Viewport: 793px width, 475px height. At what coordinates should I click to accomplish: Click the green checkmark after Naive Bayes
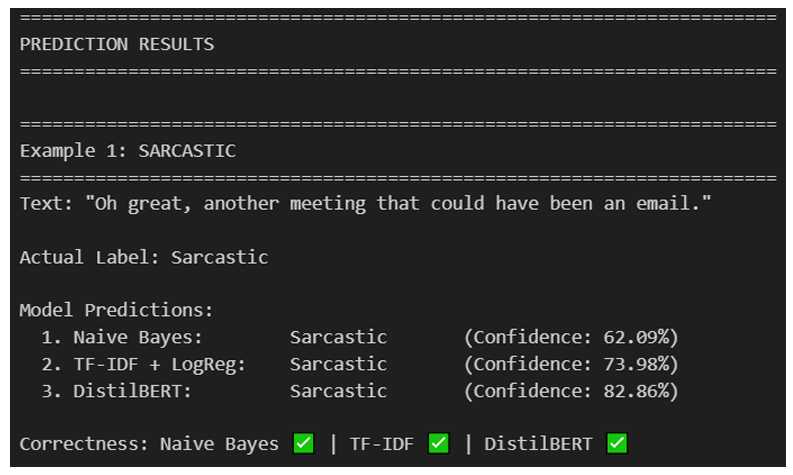303,443
